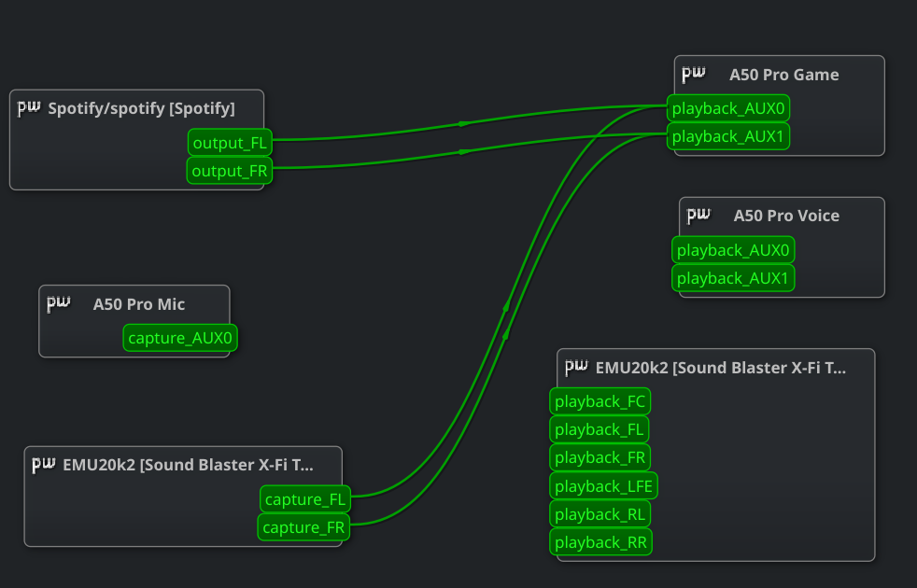
Task: Select playback_AUX1 port on A50 Pro Voice
Action: [733, 278]
